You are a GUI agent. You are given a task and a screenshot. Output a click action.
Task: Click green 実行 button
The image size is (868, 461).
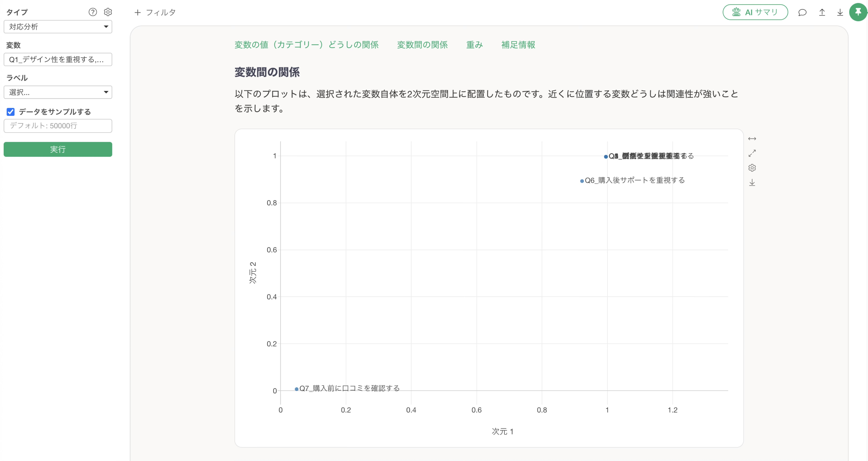[x=58, y=149]
